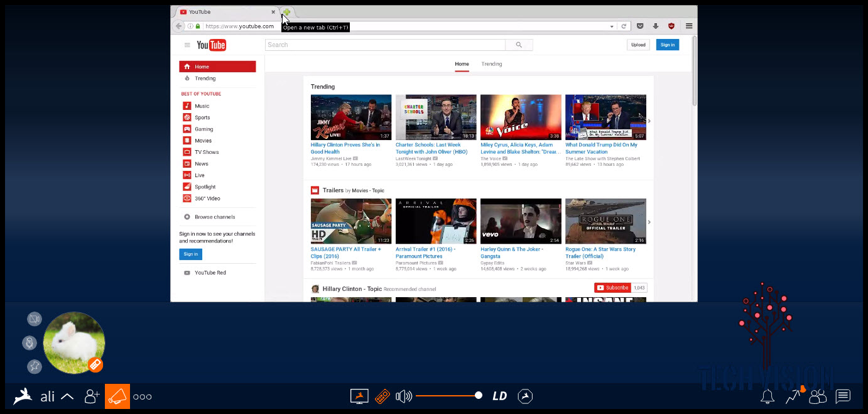Screen dimensions: 868x414
Task: Open the Firefox hamburger menu
Action: pos(689,26)
